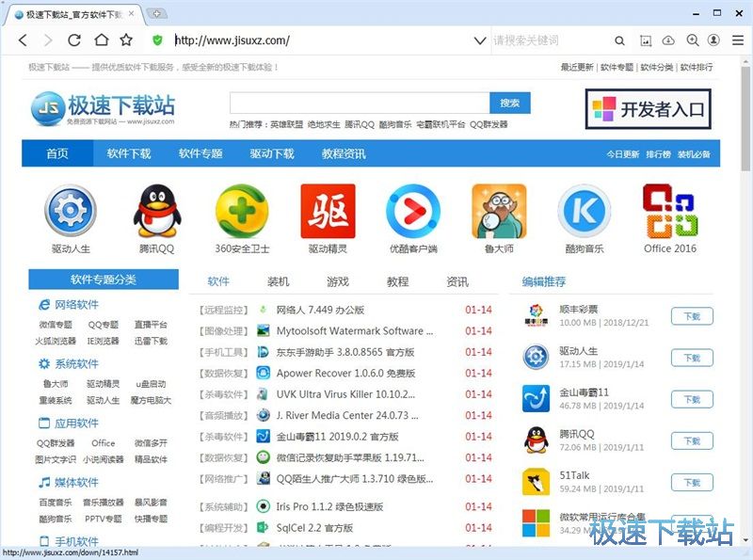Click the browser forward arrow
753x560 pixels.
click(x=48, y=40)
